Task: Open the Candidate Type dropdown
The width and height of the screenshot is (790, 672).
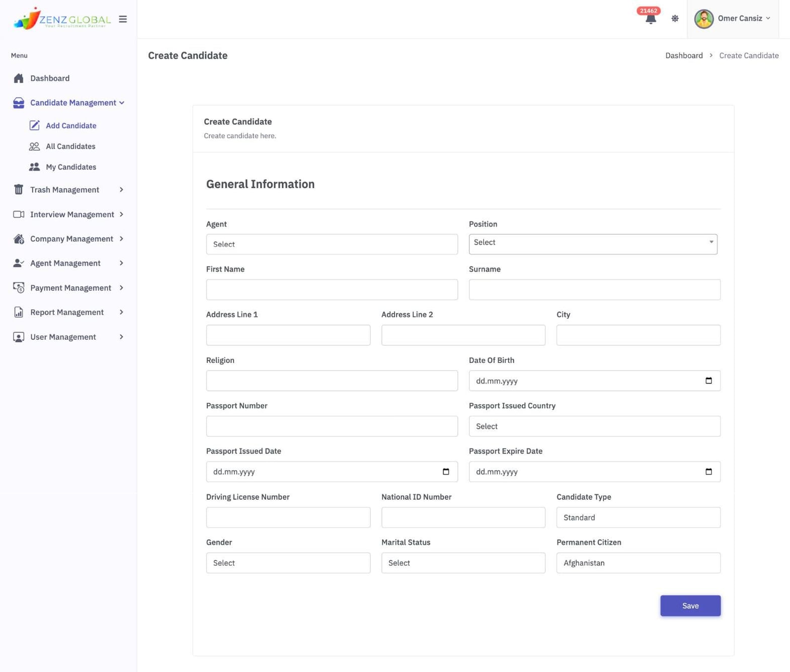Action: pos(639,517)
